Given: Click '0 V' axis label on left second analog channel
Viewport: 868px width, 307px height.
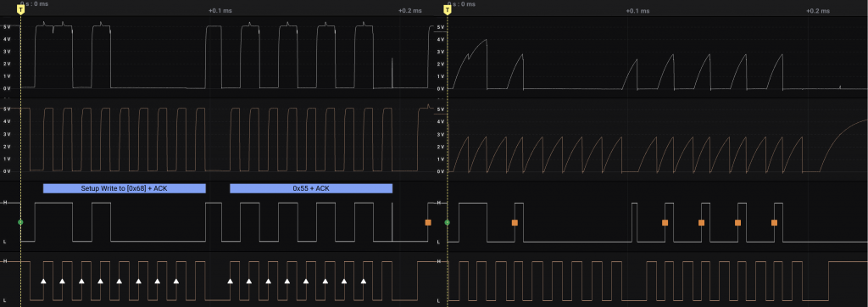Looking at the screenshot, I should (7, 171).
